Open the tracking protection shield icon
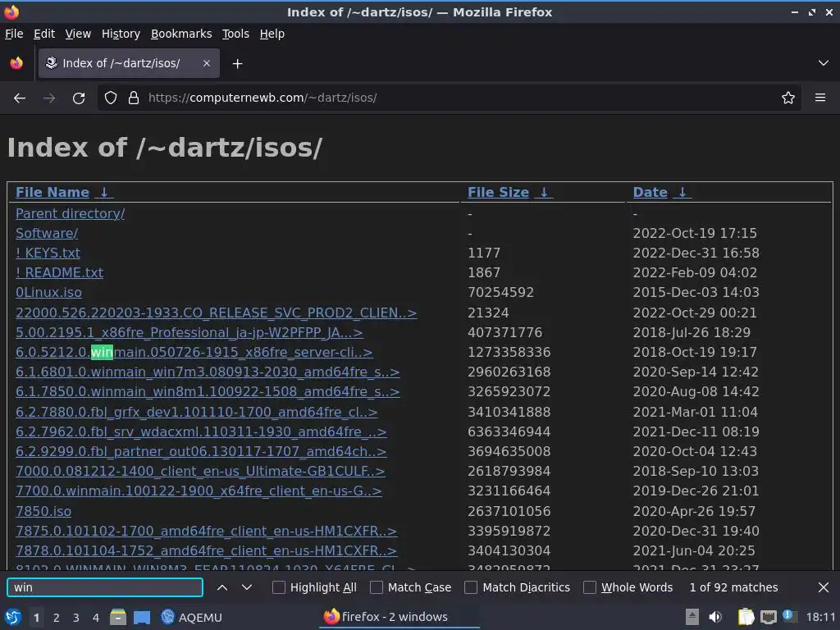 [111, 98]
